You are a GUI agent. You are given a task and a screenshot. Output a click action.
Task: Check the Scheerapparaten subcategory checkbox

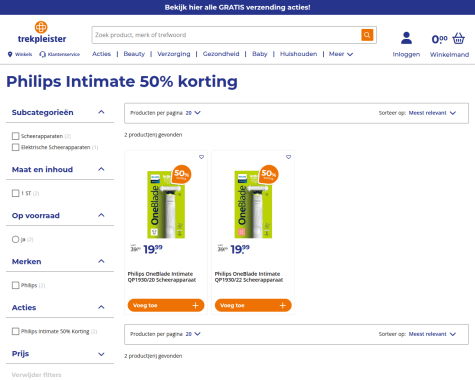[15, 136]
